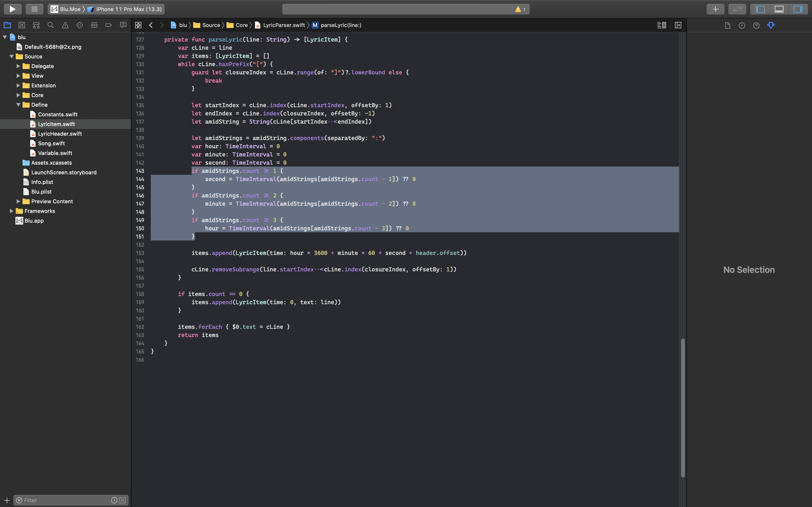The image size is (812, 507).
Task: Toggle the debug area visibility
Action: (779, 9)
